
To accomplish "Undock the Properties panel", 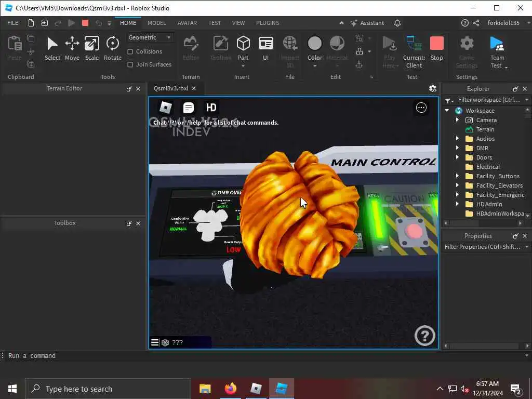I will point(516,236).
